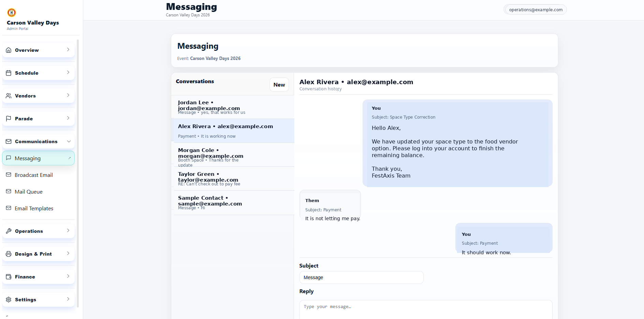Expand the Parade section chevron

tap(68, 118)
